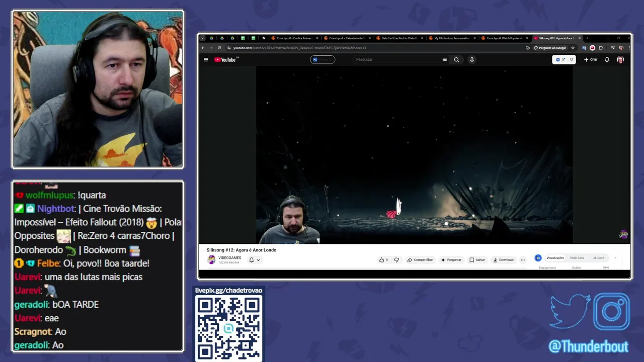This screenshot has height=362, width=644.
Task: Click the video player to pause
Action: (x=414, y=155)
